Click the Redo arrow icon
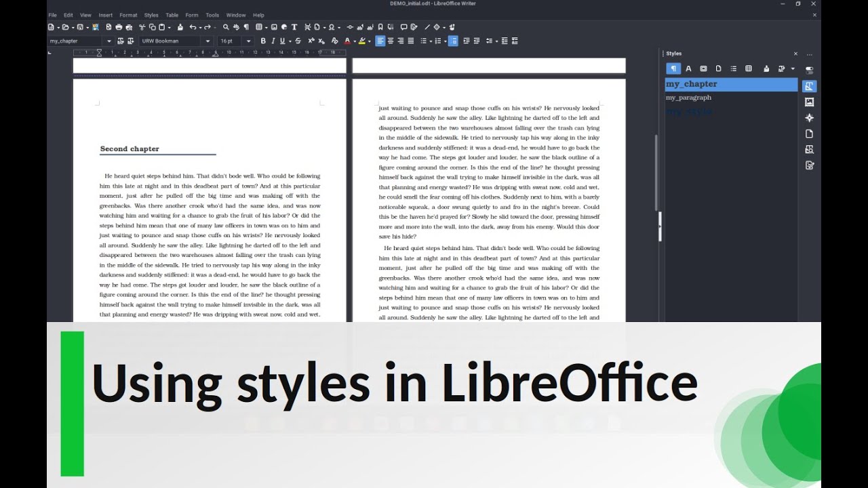The image size is (868, 488). [x=207, y=27]
